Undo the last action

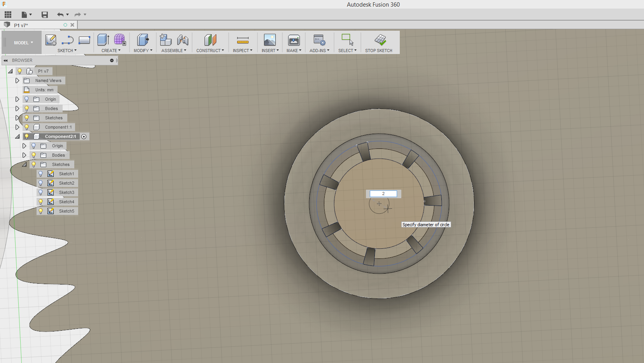coord(60,15)
